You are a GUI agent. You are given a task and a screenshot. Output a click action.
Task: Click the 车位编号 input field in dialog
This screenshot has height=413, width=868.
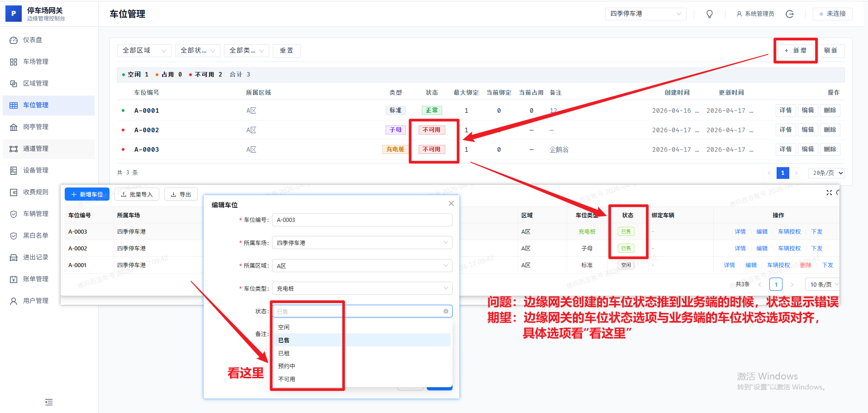pos(362,220)
